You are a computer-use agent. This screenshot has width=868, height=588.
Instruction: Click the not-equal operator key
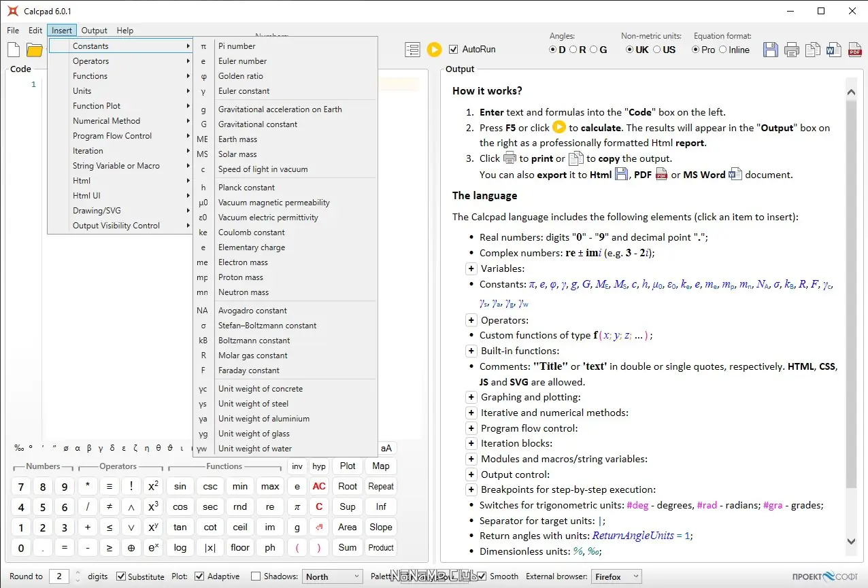point(110,506)
